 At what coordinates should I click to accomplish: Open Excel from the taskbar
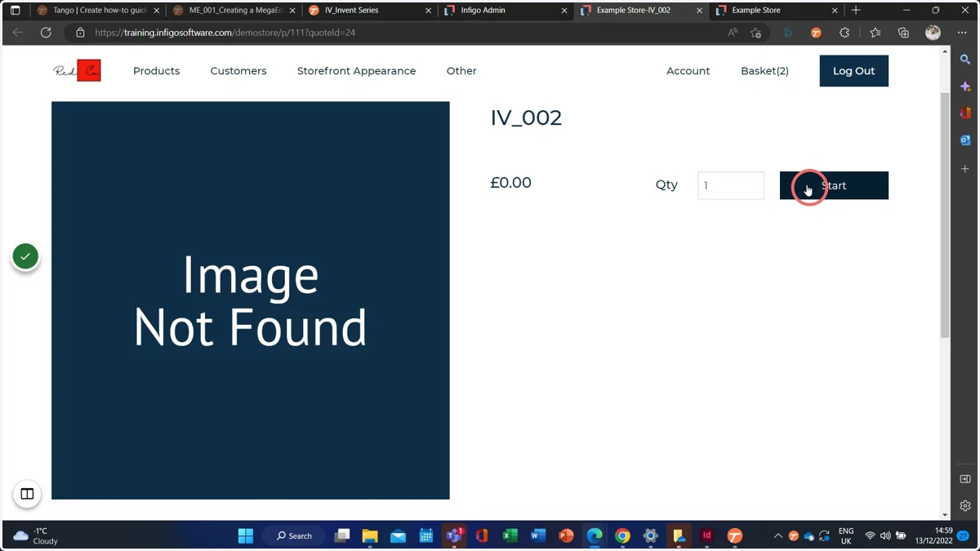coord(510,535)
